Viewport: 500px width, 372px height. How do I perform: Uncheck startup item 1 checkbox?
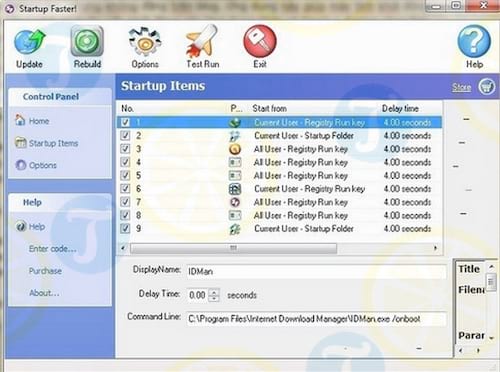(125, 122)
